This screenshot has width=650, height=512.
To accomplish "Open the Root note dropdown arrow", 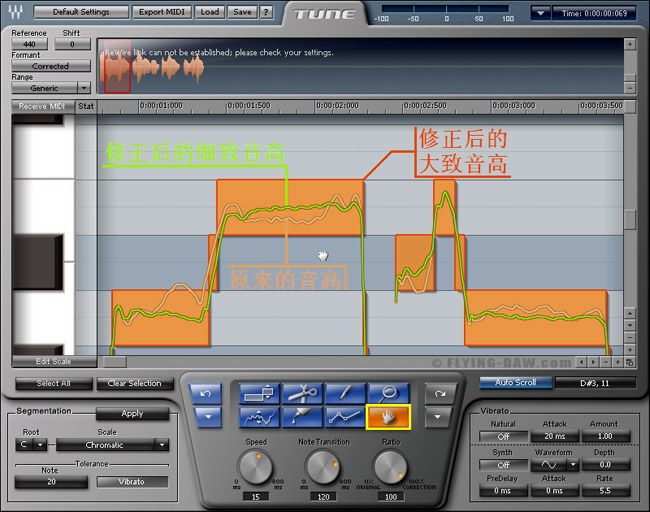I will pos(40,445).
